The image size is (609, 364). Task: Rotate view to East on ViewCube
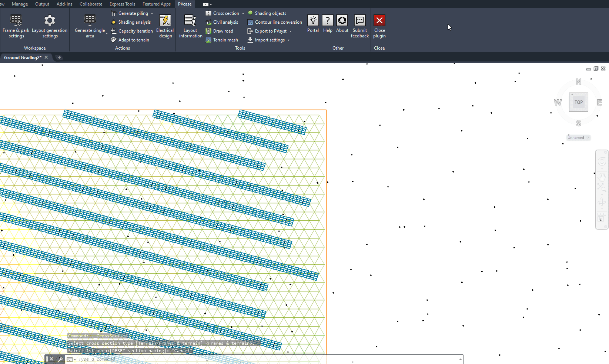[x=599, y=103]
